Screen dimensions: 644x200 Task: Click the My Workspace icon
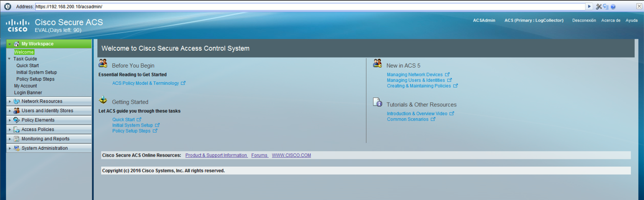point(16,44)
